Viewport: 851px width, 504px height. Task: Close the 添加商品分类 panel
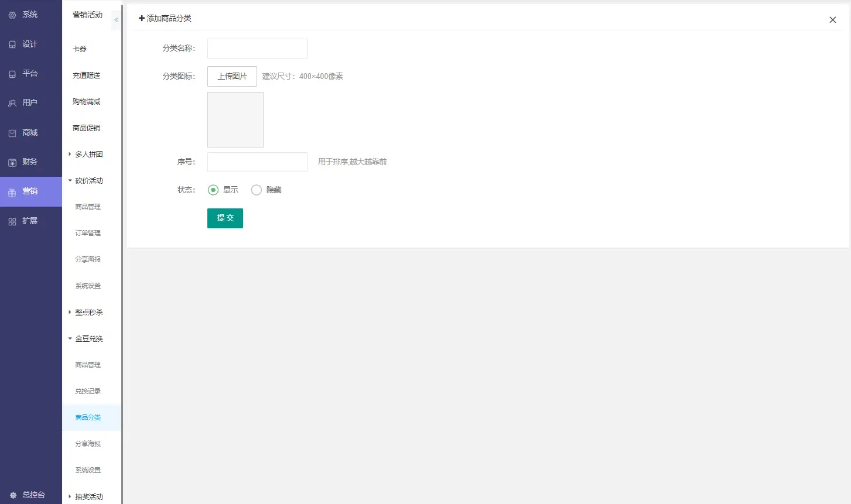832,20
